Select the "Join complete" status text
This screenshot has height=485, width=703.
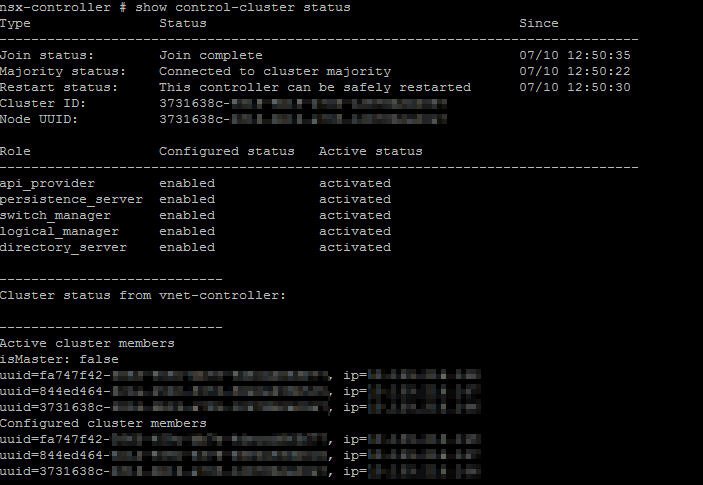coord(210,55)
